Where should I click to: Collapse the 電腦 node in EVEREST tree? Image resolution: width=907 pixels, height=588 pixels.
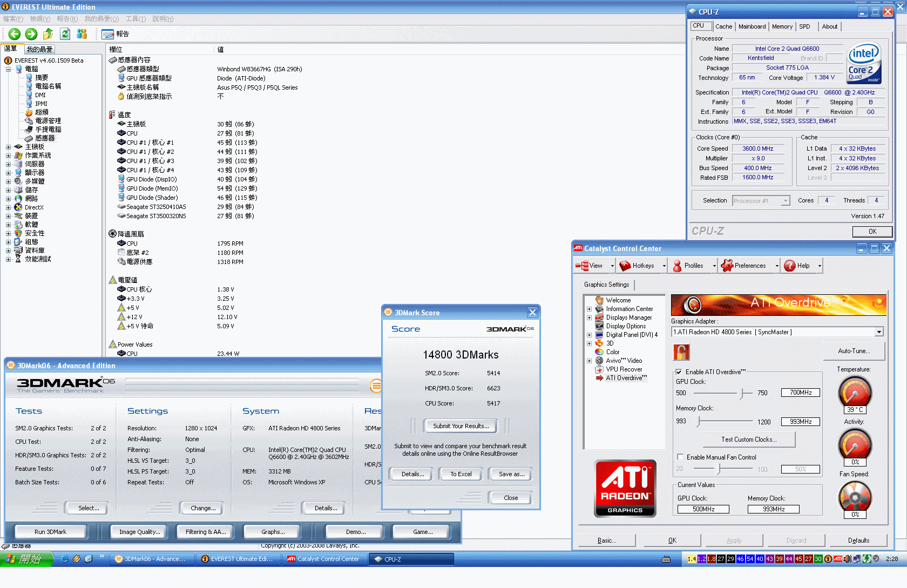8,69
